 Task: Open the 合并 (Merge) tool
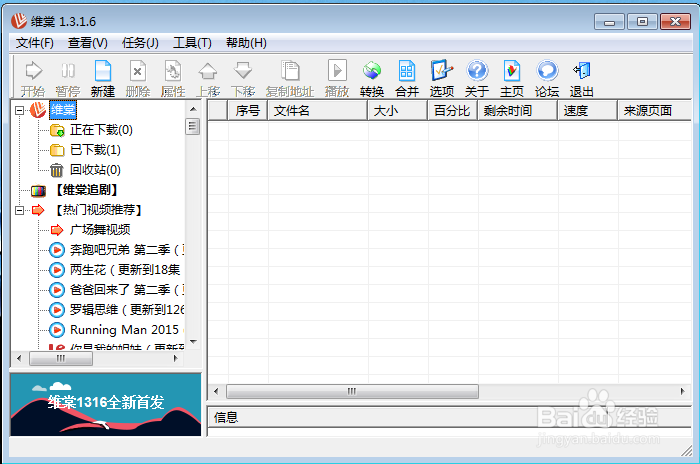(x=407, y=79)
